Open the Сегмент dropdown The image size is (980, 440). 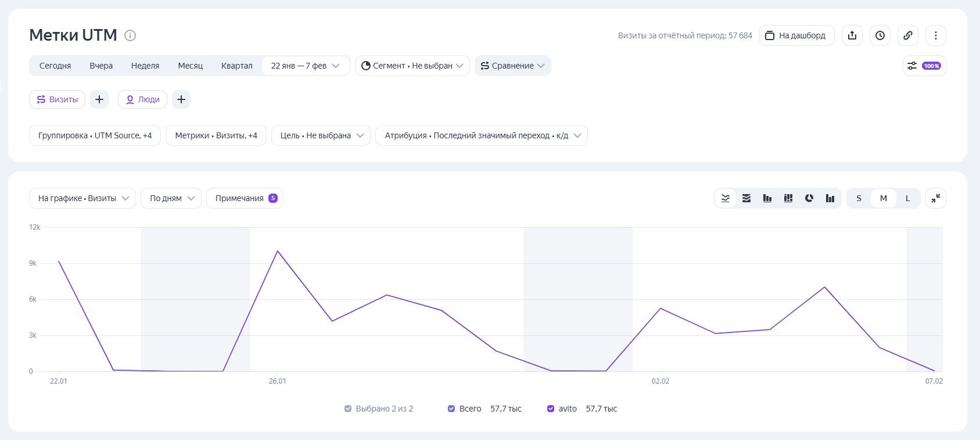tap(412, 66)
